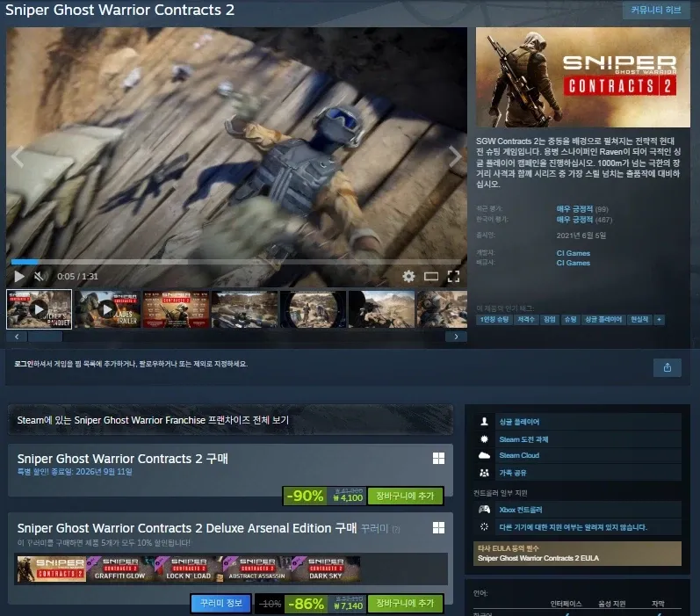Click release date 2021년 6월 5일 text
Screen dimensions: 700x616
point(581,236)
